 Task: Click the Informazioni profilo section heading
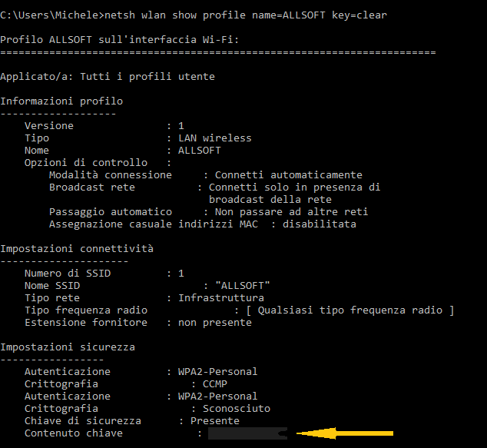[61, 101]
